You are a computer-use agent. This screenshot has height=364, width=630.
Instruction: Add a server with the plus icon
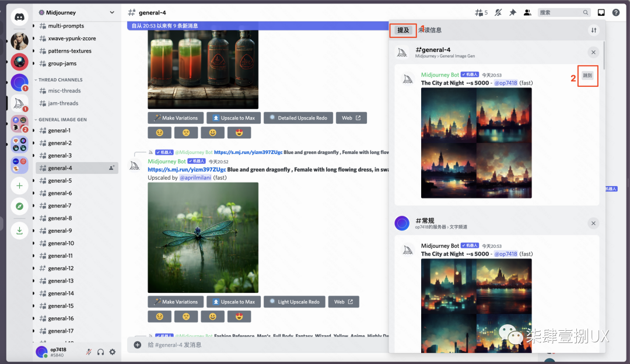pyautogui.click(x=19, y=185)
